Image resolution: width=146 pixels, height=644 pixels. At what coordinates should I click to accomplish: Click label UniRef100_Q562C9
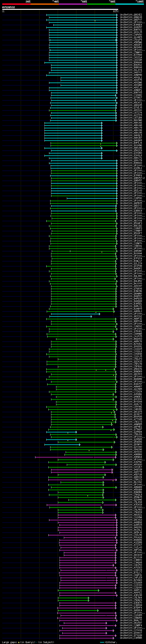(x=131, y=151)
